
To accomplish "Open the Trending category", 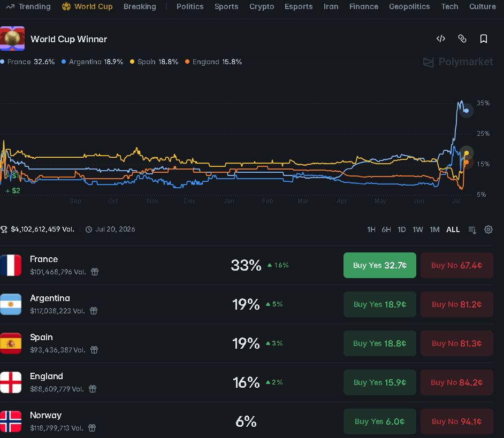I will point(28,6).
